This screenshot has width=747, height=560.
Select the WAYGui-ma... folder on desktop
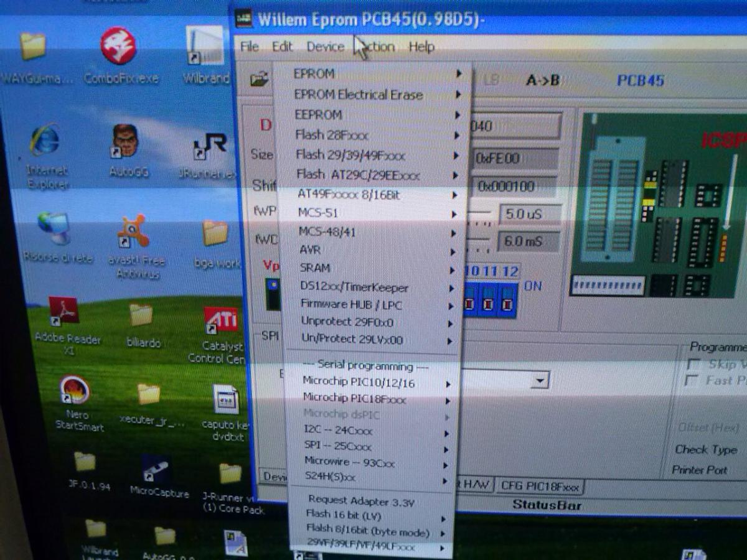34,57
